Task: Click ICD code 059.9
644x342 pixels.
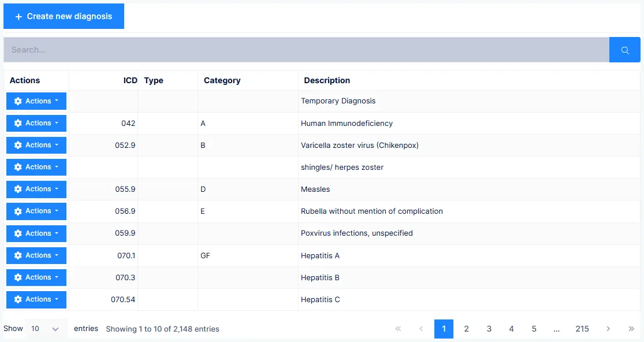Action: [x=125, y=233]
